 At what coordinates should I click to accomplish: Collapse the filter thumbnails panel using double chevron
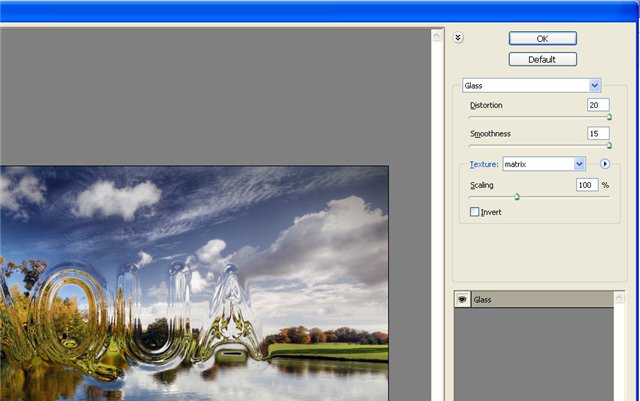(458, 38)
